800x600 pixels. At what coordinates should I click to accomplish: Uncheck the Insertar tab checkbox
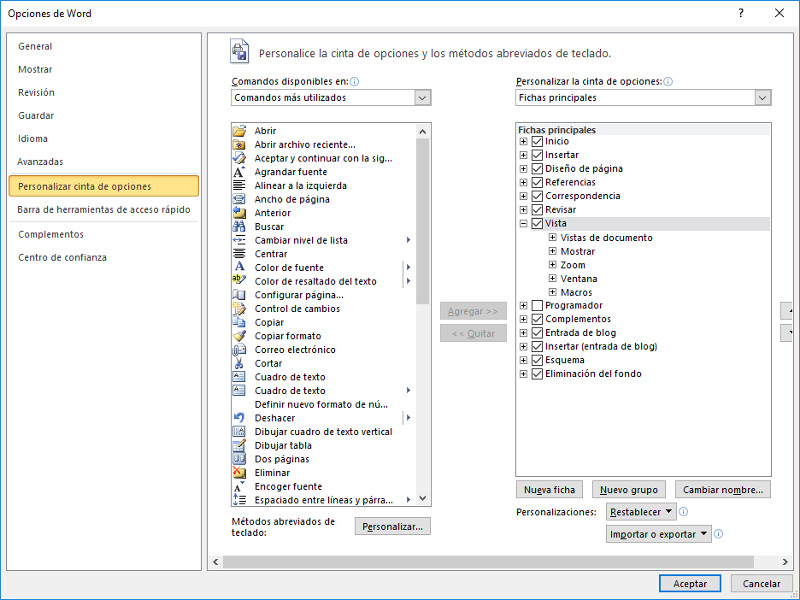(x=537, y=155)
